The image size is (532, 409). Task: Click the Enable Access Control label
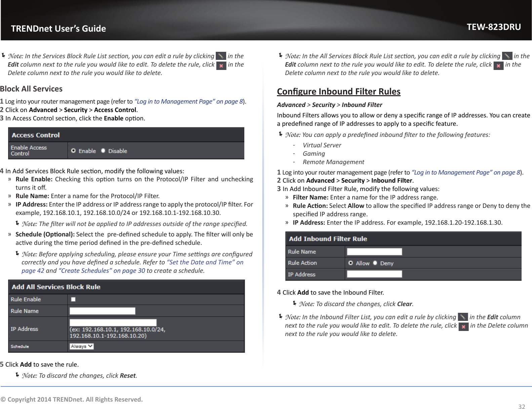[29, 150]
